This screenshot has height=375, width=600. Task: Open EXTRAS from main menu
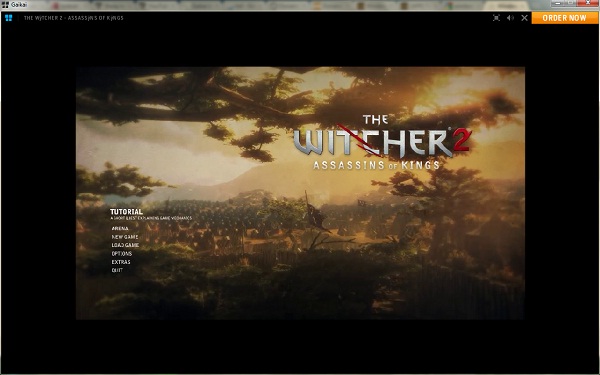point(121,262)
